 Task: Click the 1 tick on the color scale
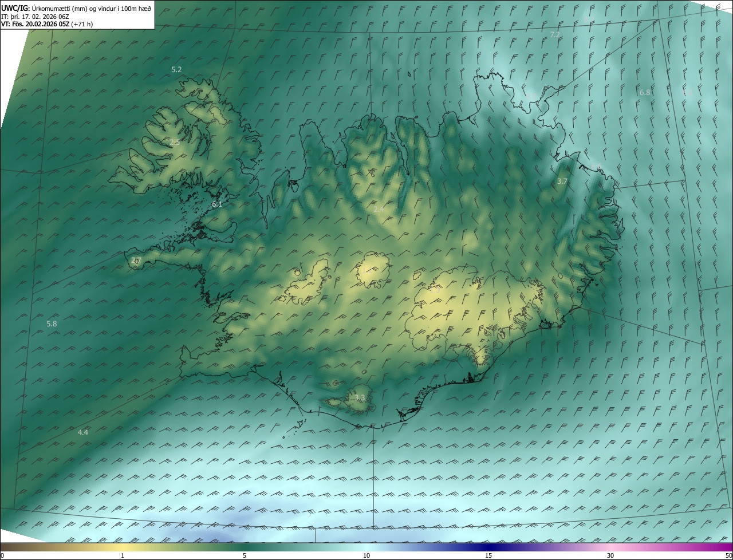pos(123,556)
